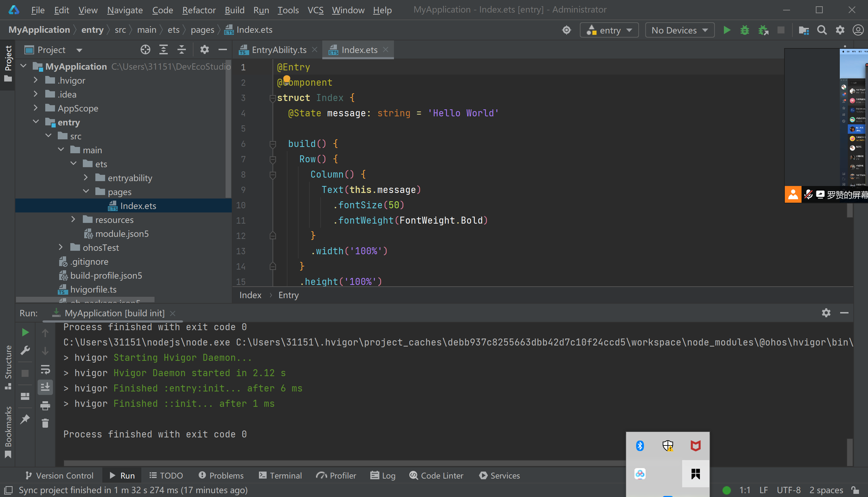Open the Refactor menu

click(x=199, y=10)
